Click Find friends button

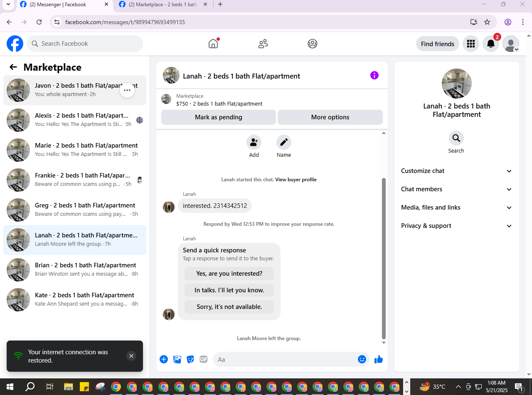pyautogui.click(x=438, y=44)
